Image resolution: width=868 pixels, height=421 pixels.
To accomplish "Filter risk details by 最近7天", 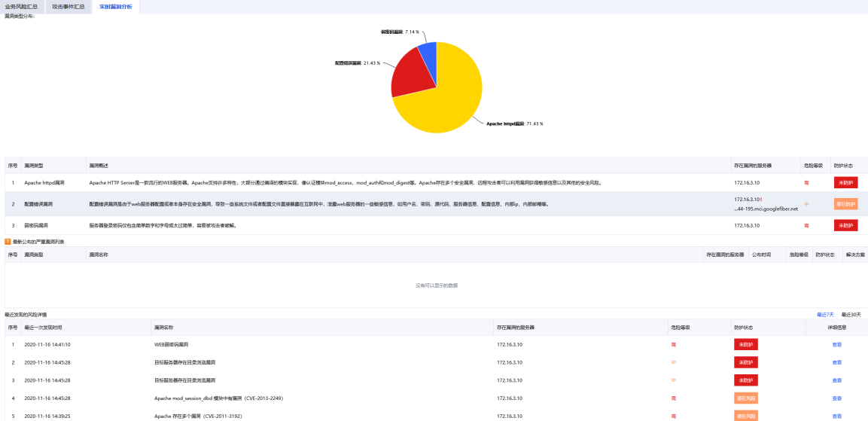I will point(825,314).
